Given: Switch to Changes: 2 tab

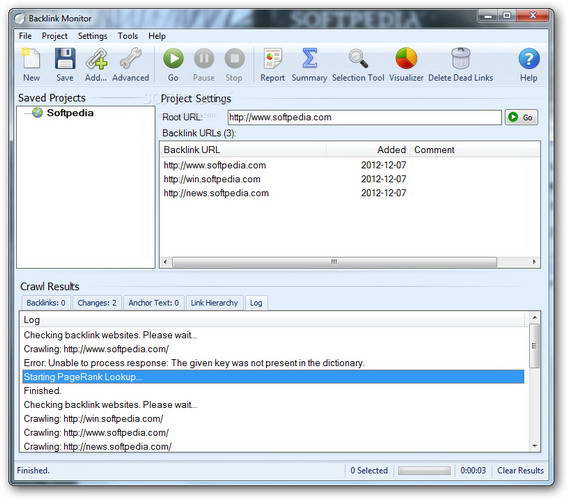Looking at the screenshot, I should [x=97, y=303].
